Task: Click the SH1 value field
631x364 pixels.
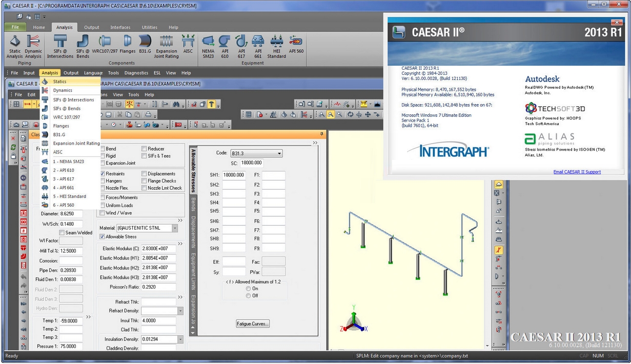Action: pos(234,175)
